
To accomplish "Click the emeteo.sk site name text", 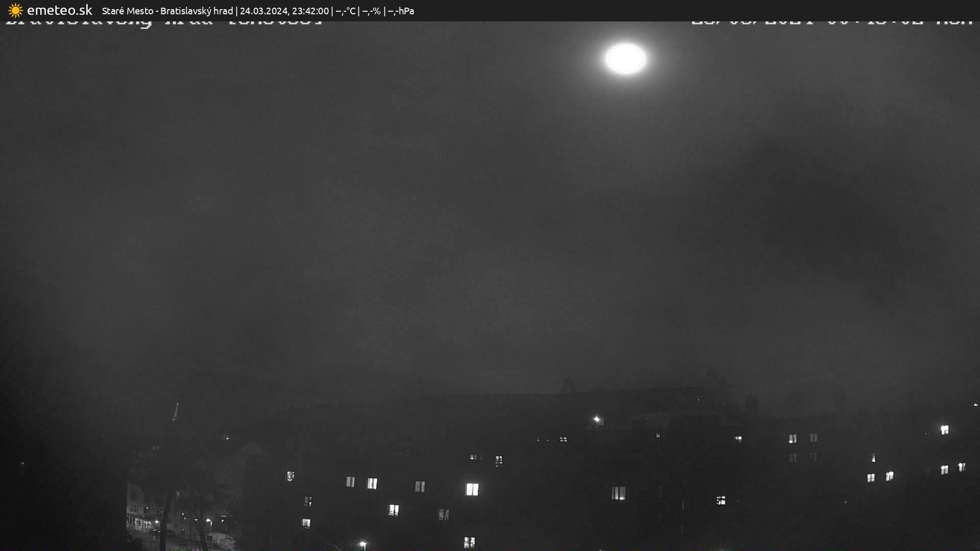I will click(59, 10).
